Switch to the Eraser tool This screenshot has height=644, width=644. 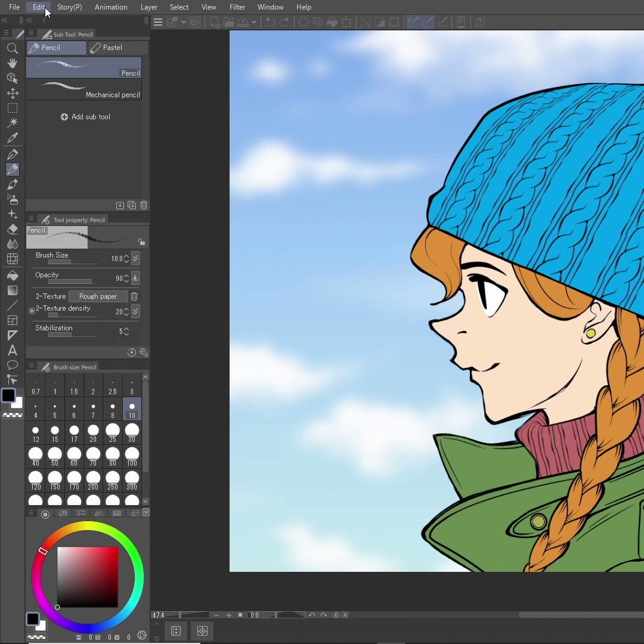pyautogui.click(x=13, y=229)
